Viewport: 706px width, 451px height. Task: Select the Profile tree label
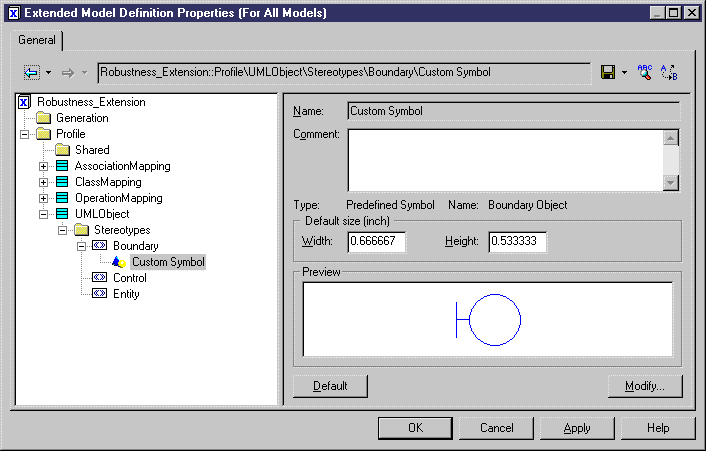pyautogui.click(x=71, y=134)
